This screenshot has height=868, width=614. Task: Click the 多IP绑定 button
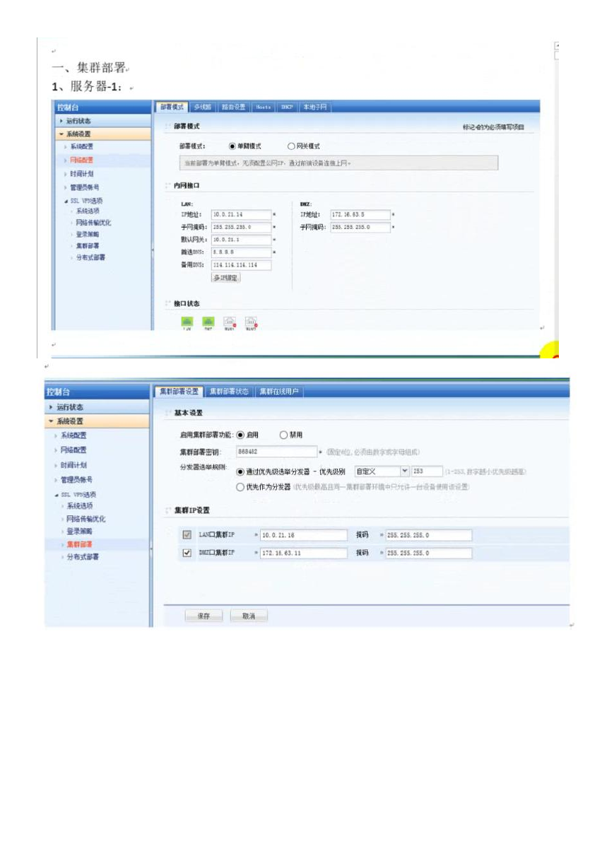click(x=226, y=278)
